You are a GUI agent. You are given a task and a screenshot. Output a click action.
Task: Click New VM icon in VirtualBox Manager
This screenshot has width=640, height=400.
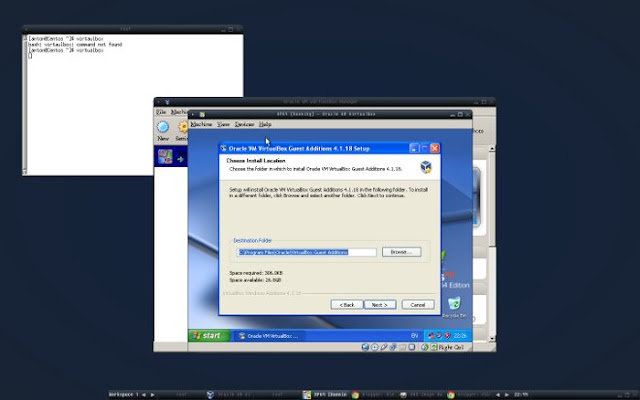163,127
